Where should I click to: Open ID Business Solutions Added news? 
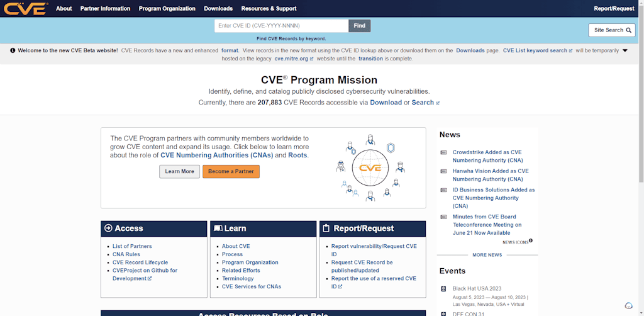494,198
